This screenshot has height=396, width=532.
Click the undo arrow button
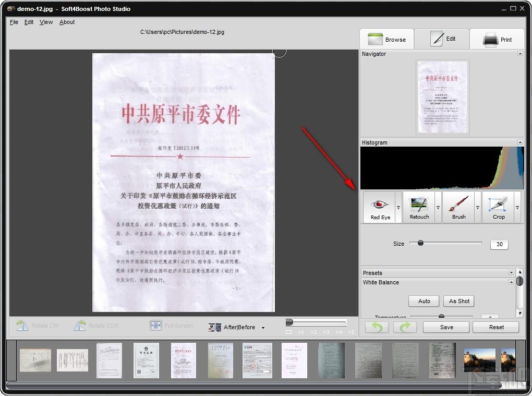377,327
